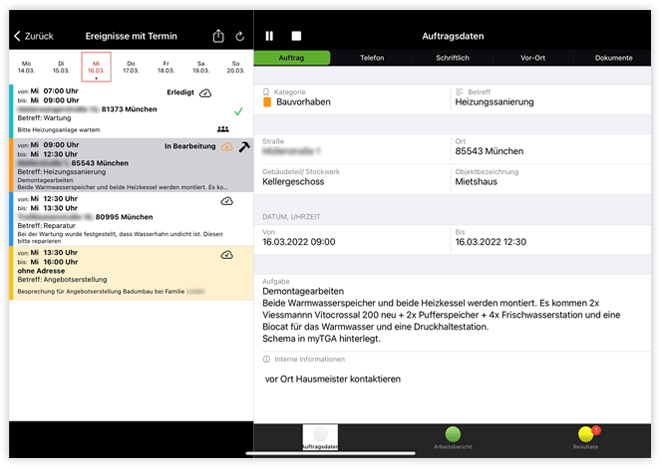Switch to the Schriftlich tab
662x469 pixels.
pyautogui.click(x=453, y=58)
